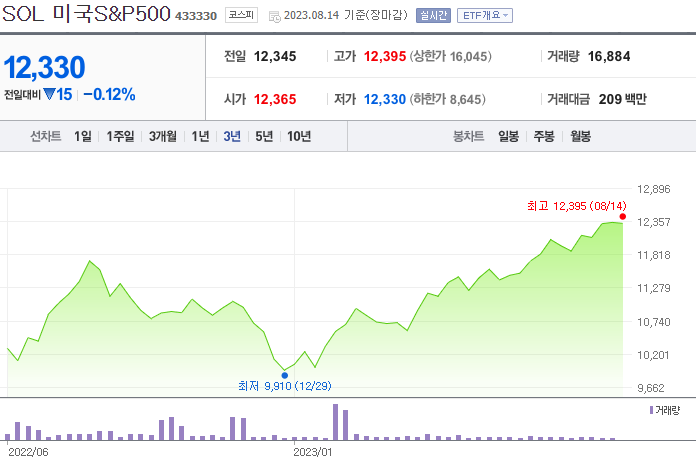Switch to 일봉 candlestick chart
Screen dimensions: 696x471
[x=508, y=136]
